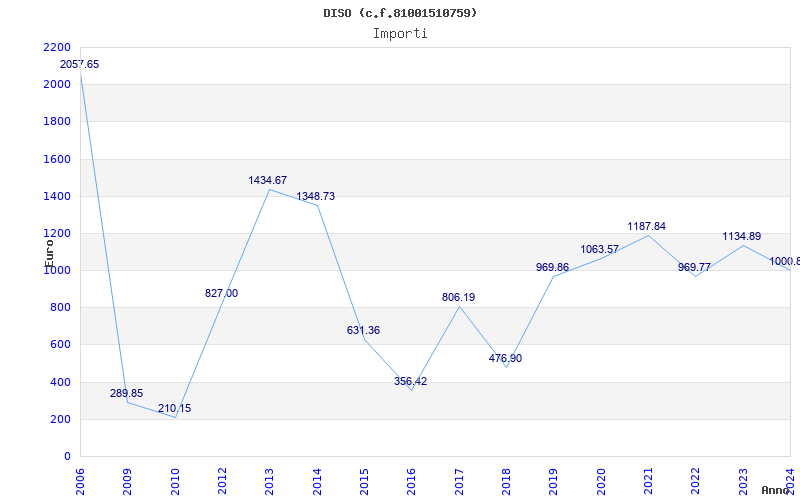800x500 pixels.
Task: Click the x-axis year 2014
Action: [317, 481]
